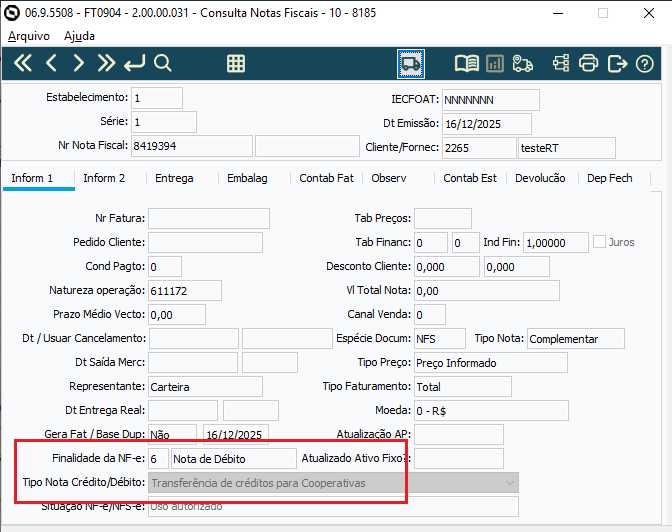Click the delivery truck icon
The width and height of the screenshot is (672, 532).
tap(411, 64)
